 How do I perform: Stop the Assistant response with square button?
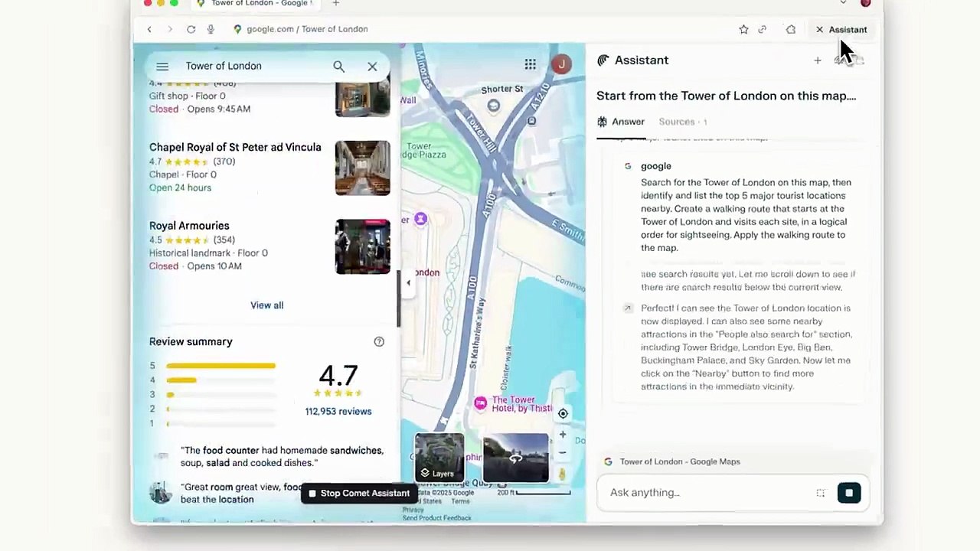(849, 493)
